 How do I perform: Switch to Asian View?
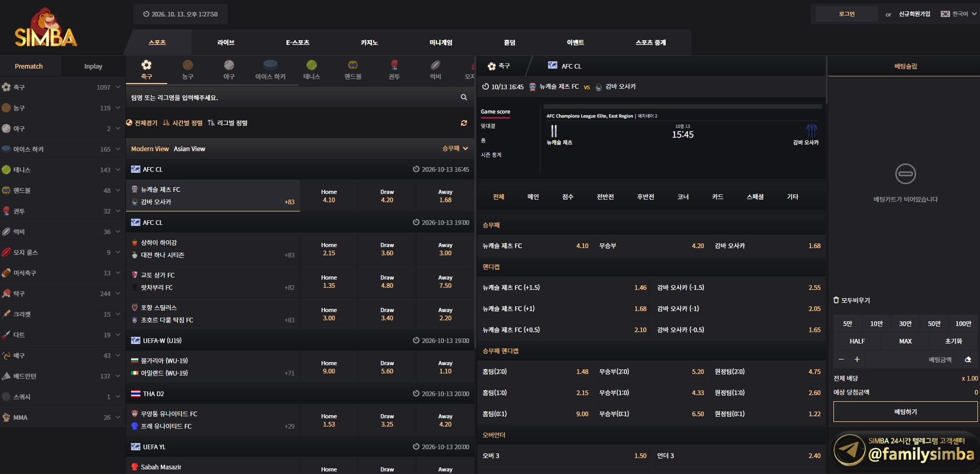189,149
